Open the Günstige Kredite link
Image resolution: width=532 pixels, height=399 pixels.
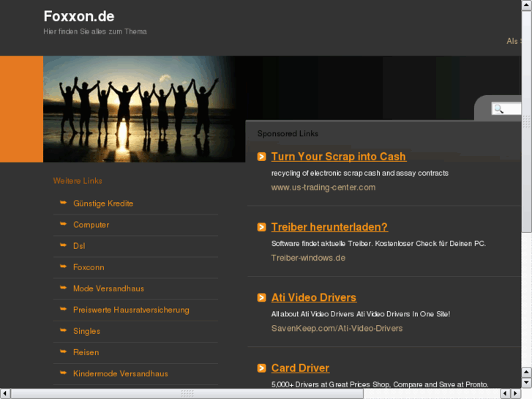[x=103, y=204]
